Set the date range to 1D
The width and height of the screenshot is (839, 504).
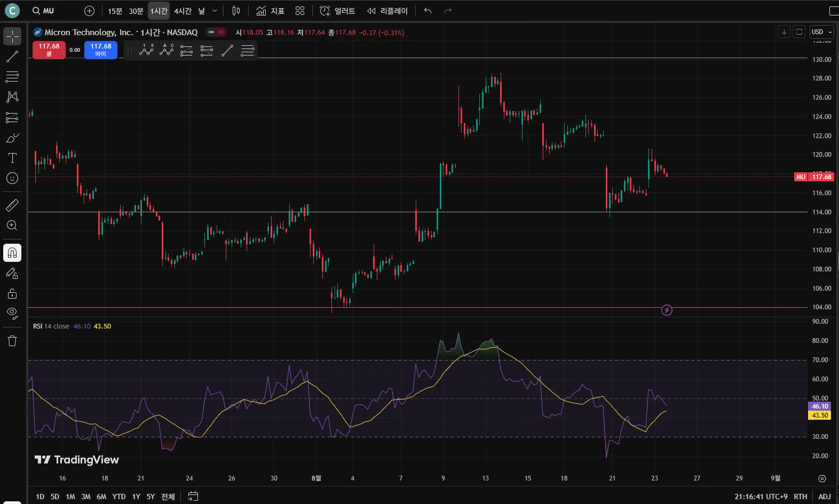40,497
